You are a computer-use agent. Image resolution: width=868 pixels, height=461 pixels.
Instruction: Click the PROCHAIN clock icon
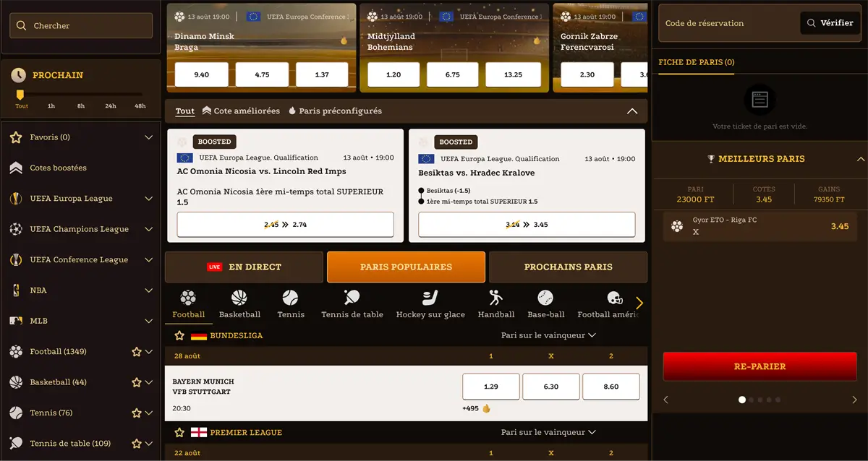pyautogui.click(x=19, y=74)
